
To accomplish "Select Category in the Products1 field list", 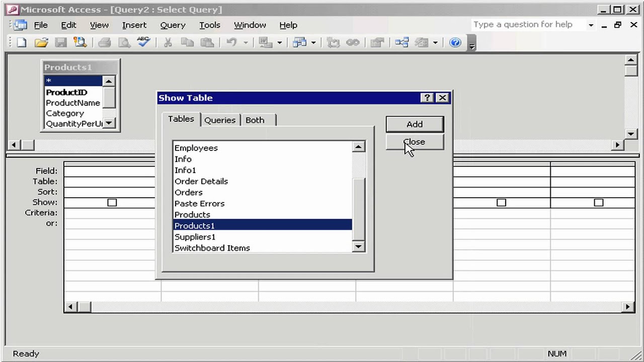I will (x=73, y=113).
